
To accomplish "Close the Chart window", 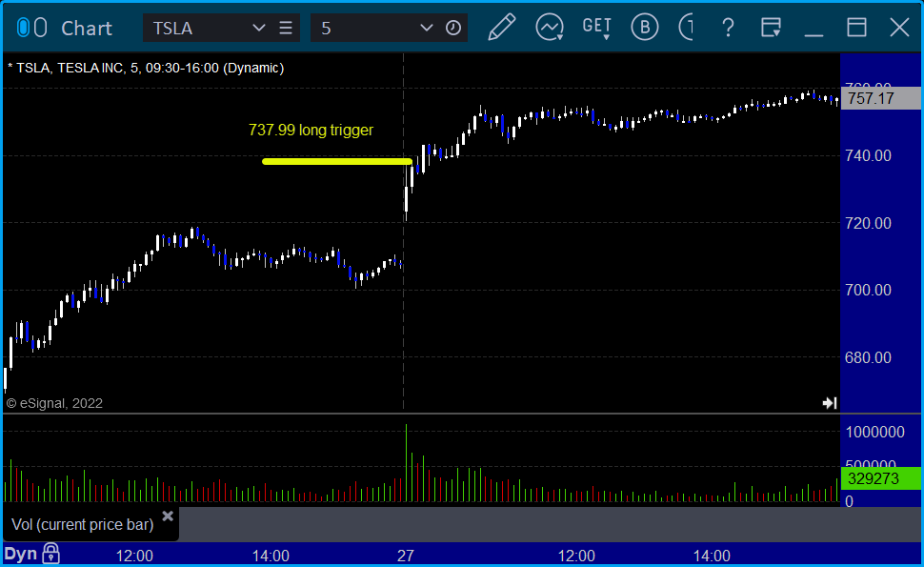I will point(900,27).
